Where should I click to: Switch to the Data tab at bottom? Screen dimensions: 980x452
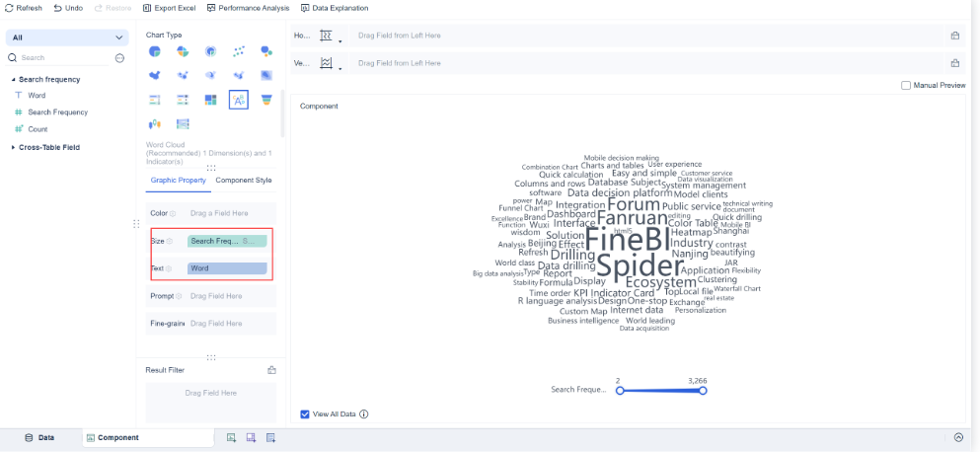point(39,437)
